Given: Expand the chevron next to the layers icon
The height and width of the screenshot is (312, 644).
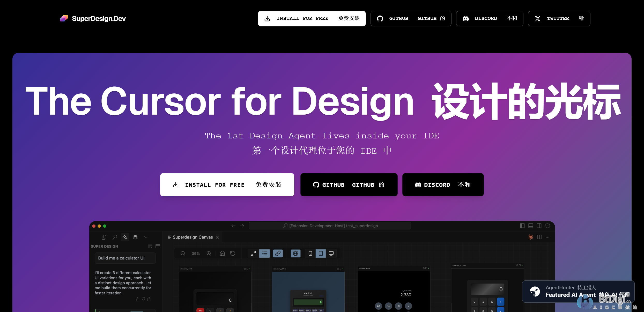Looking at the screenshot, I should point(146,237).
